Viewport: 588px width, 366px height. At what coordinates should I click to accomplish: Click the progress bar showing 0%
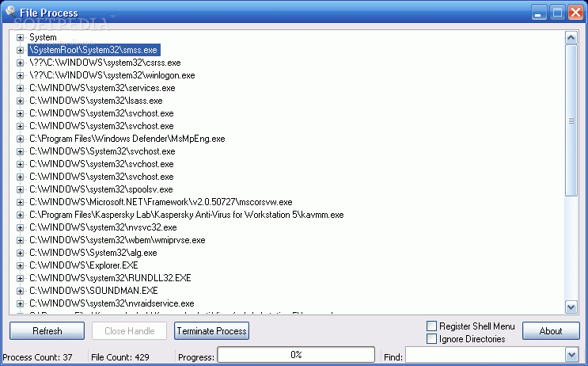coord(296,355)
